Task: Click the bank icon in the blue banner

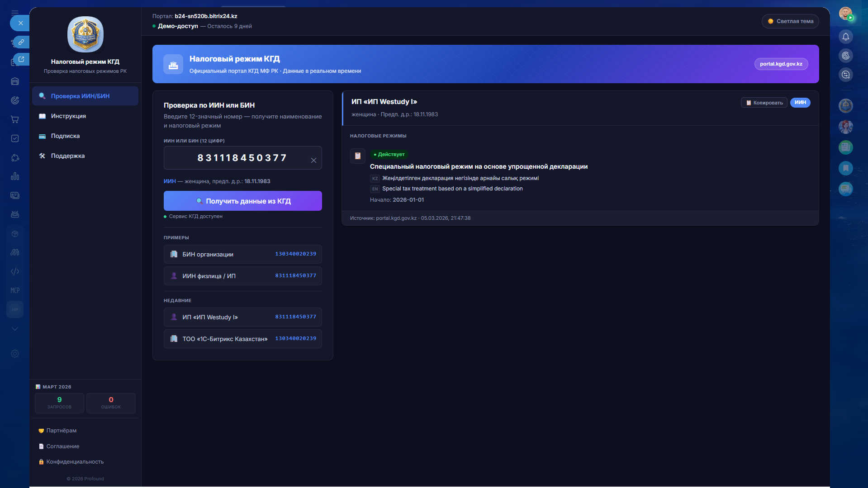Action: (173, 64)
